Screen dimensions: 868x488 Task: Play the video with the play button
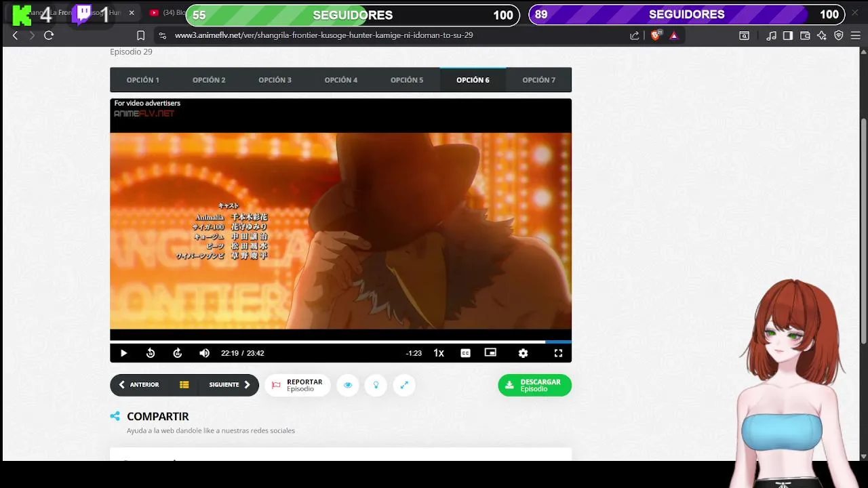point(123,353)
